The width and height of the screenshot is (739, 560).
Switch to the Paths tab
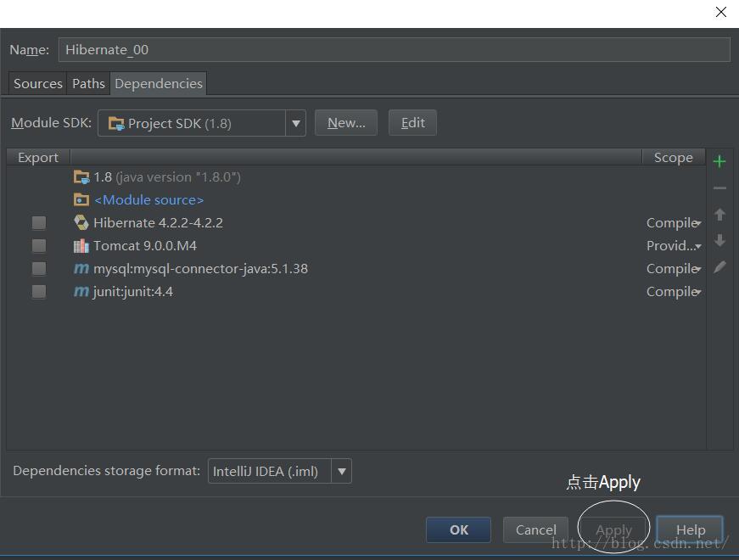[x=88, y=84]
